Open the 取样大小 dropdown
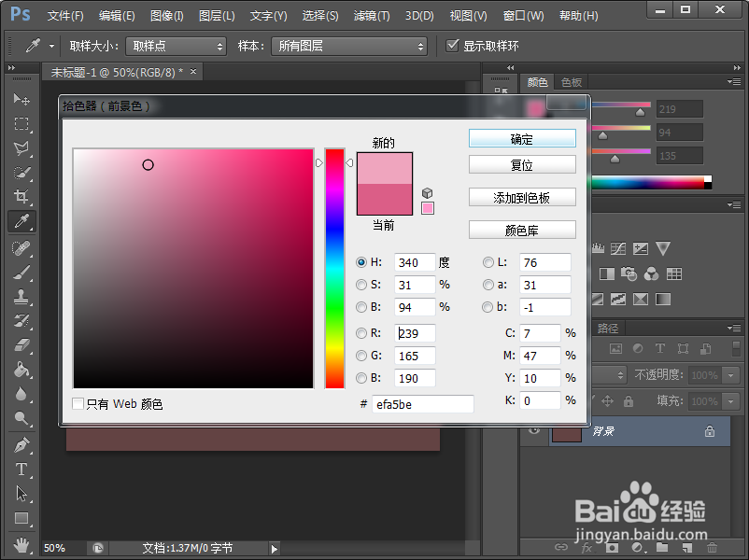The image size is (749, 560). click(176, 46)
